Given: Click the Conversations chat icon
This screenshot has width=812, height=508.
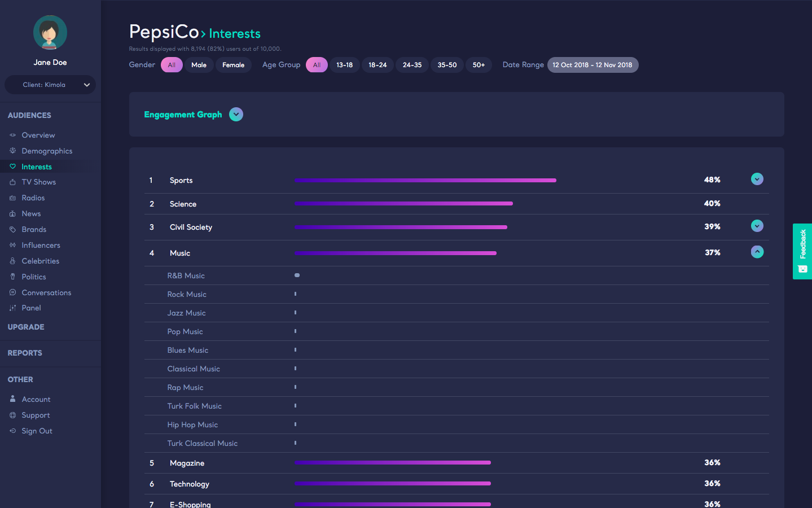Looking at the screenshot, I should 12,292.
